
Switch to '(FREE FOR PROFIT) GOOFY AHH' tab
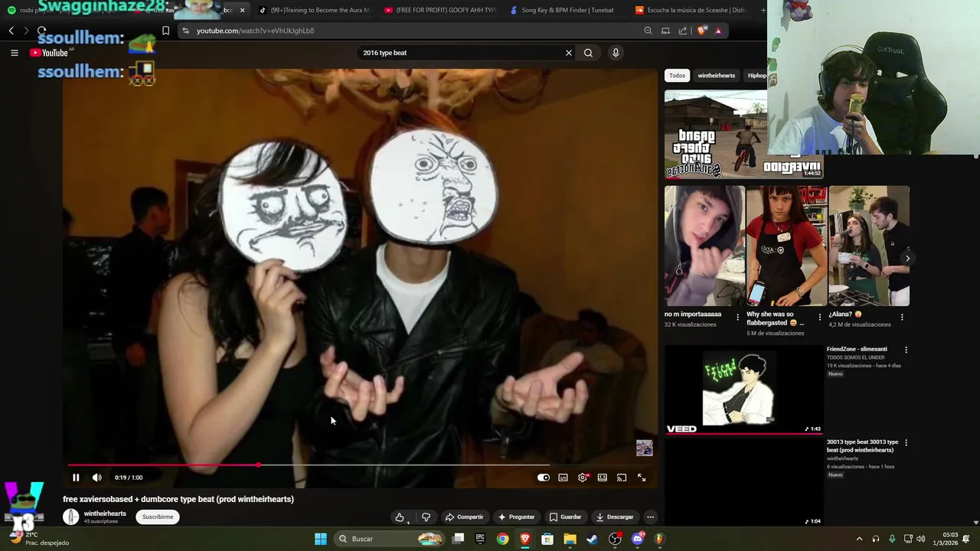click(440, 10)
